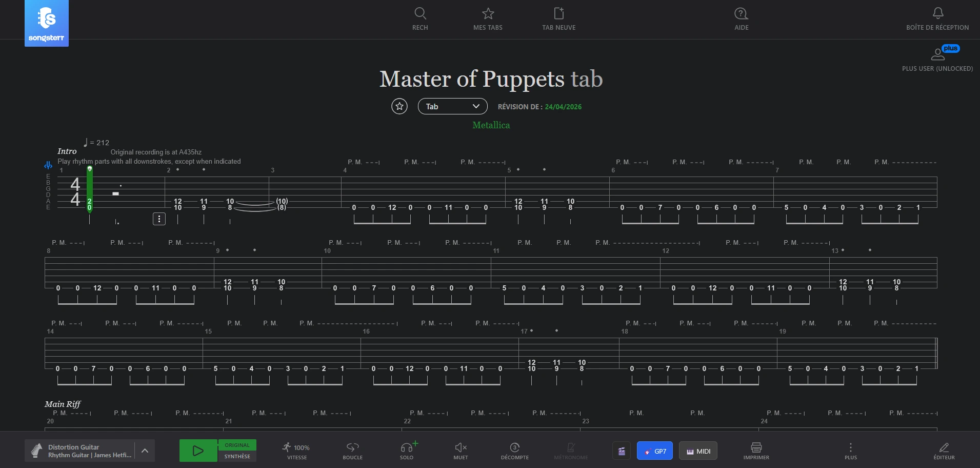Image resolution: width=980 pixels, height=468 pixels.
Task: Open the three-dot menu in measure 1
Action: coord(159,219)
